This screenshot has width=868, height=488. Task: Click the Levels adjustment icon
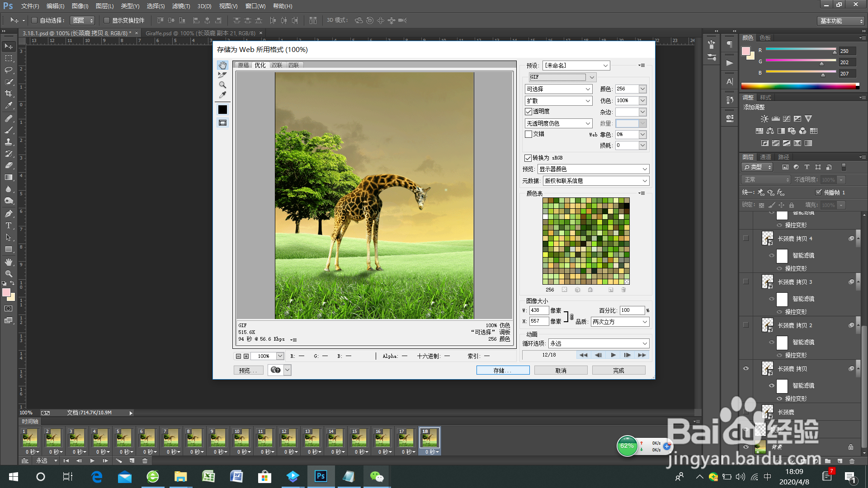776,119
